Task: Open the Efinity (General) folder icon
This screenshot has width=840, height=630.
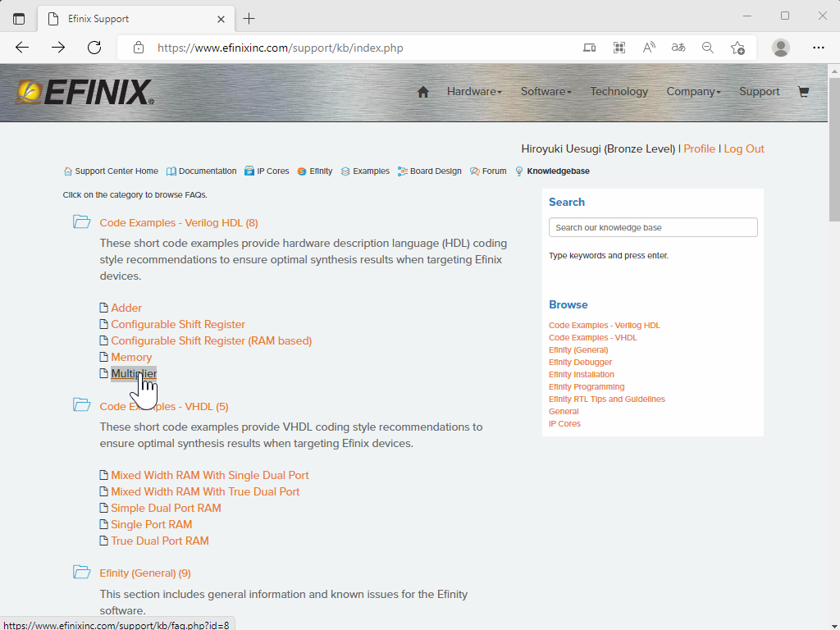Action: (x=81, y=572)
